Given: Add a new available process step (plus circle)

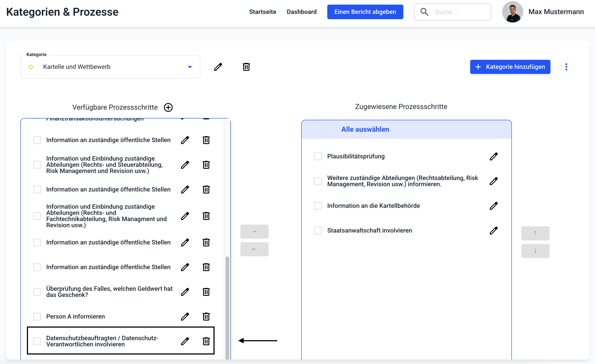Looking at the screenshot, I should pos(168,107).
